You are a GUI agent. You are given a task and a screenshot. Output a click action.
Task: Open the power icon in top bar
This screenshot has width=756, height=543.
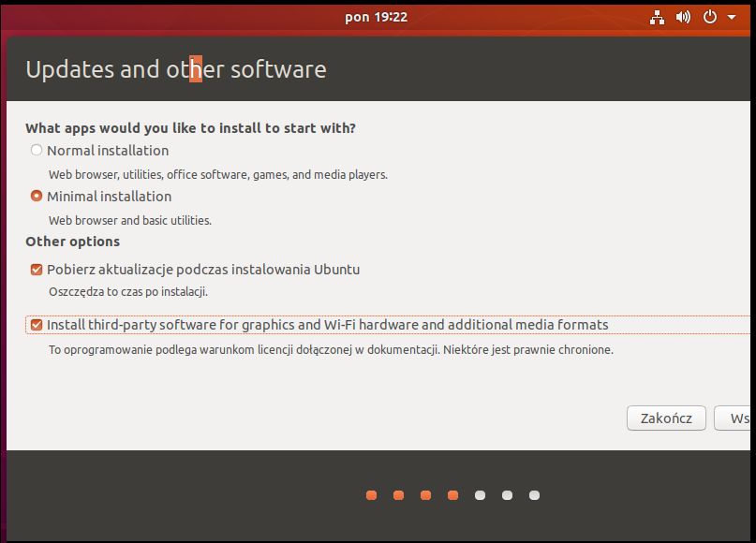(710, 18)
